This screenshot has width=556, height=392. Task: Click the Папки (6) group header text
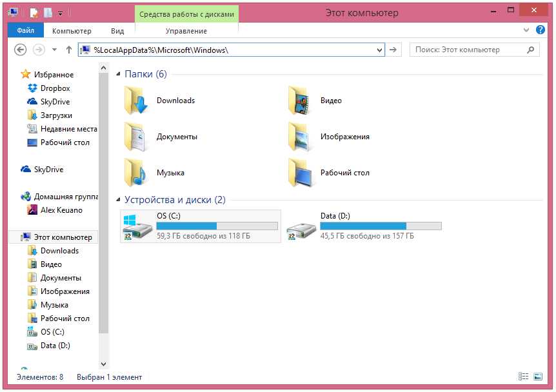[x=146, y=74]
